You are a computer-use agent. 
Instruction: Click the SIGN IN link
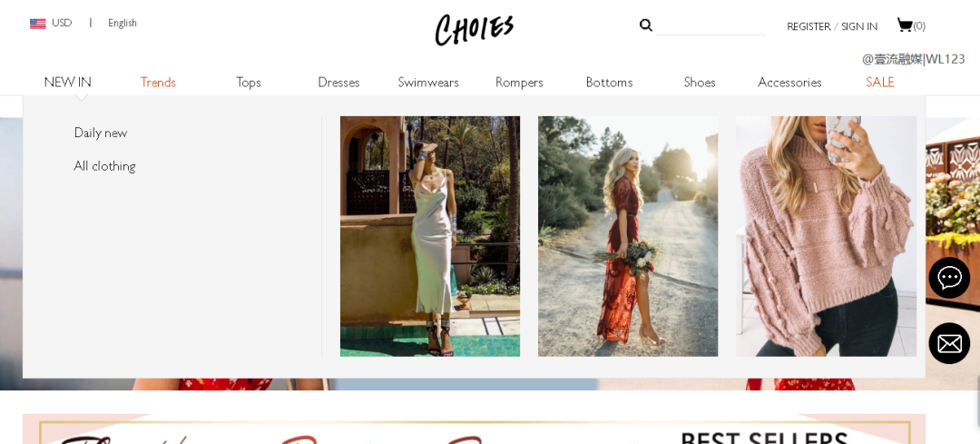(x=859, y=26)
